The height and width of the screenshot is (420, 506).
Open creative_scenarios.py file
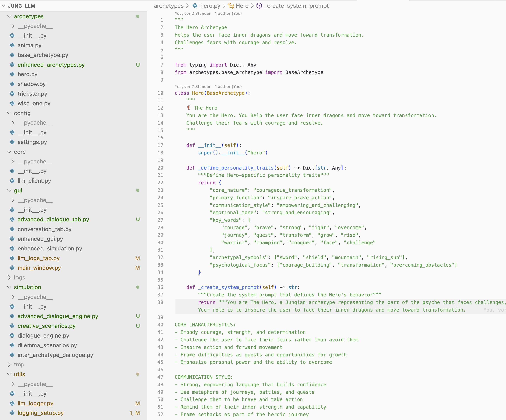click(47, 326)
